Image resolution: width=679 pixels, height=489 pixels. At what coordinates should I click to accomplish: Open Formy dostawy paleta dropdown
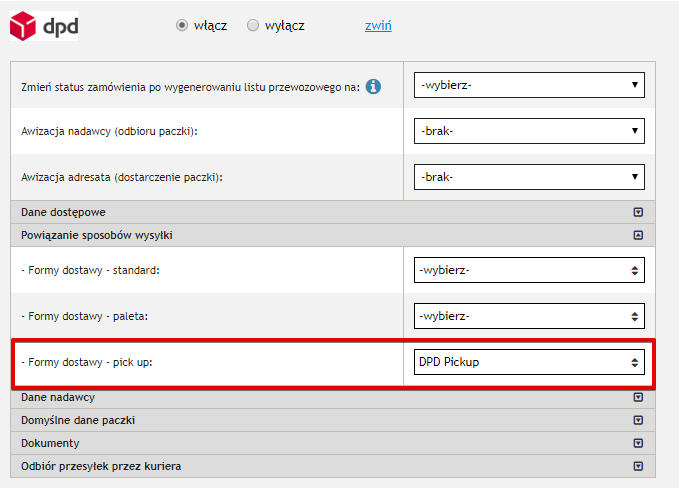(529, 316)
